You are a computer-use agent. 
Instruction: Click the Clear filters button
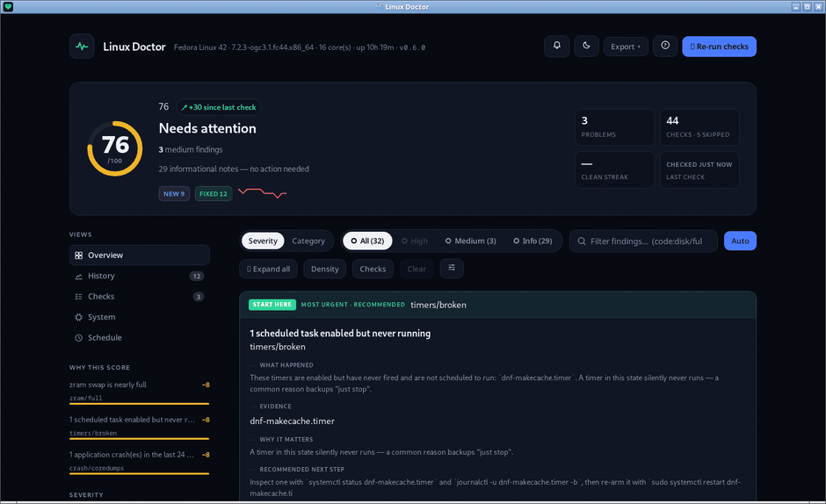(417, 269)
